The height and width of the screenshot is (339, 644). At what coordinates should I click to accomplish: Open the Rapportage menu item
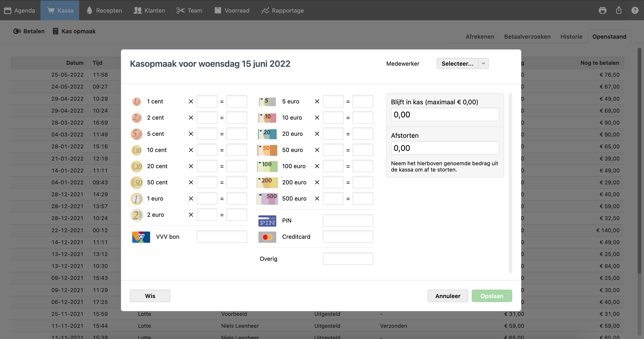point(282,10)
